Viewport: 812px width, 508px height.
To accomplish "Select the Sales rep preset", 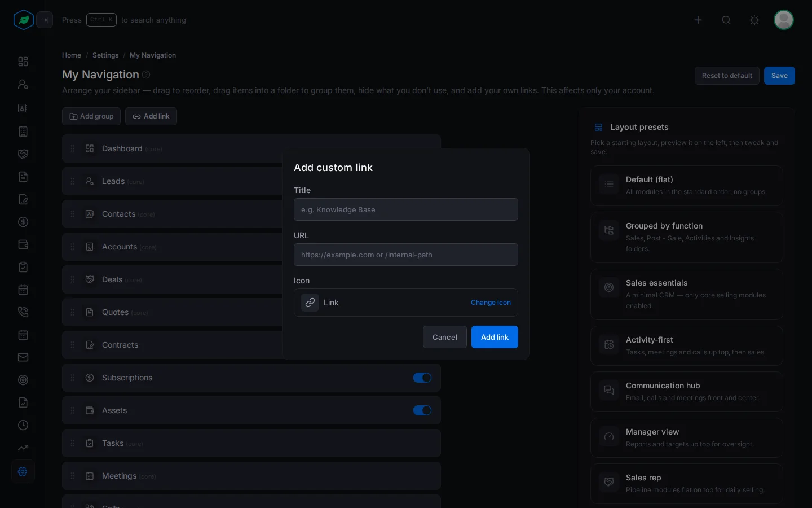I will point(687,484).
